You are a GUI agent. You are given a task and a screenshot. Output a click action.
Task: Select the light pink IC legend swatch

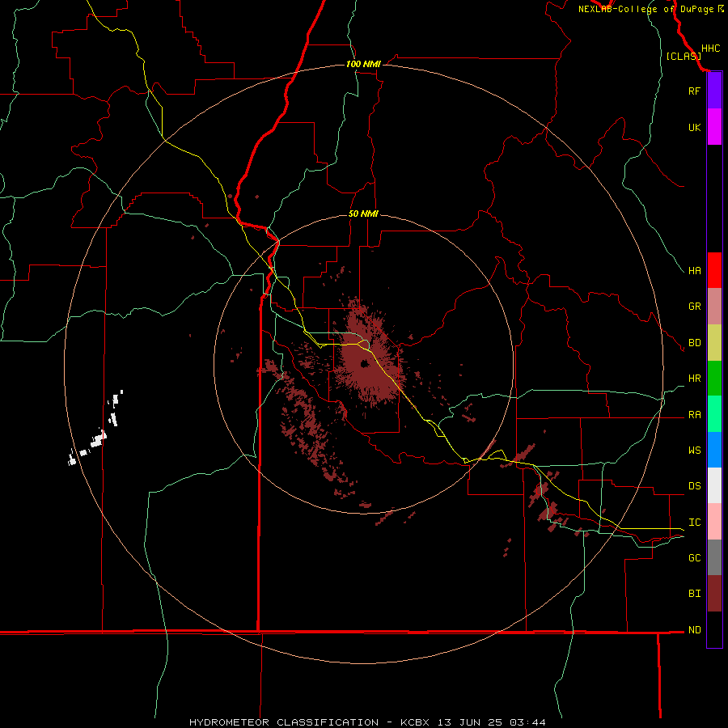[714, 522]
